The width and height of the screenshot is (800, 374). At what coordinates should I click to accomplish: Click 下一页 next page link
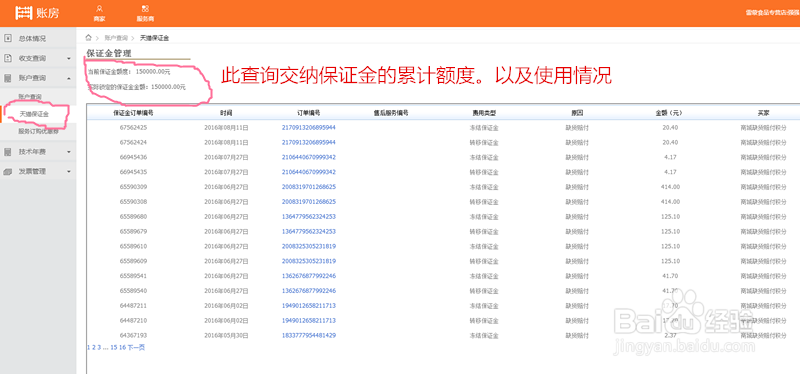136,347
